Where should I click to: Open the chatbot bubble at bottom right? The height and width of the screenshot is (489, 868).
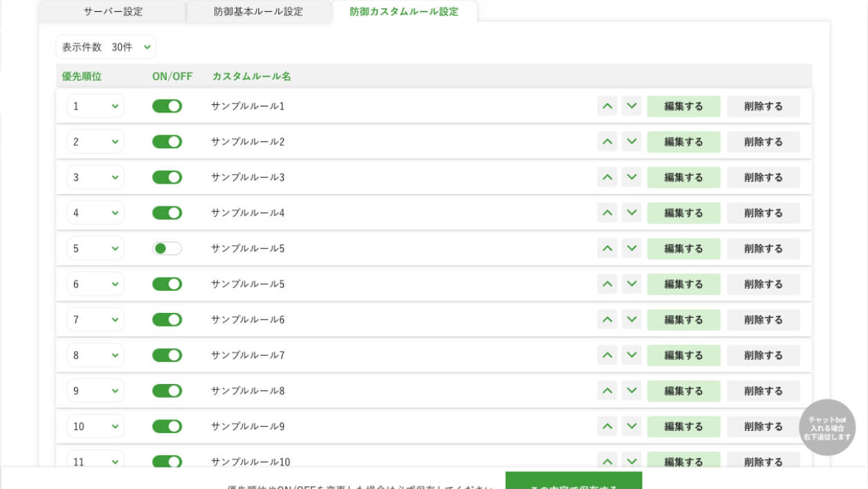point(827,428)
